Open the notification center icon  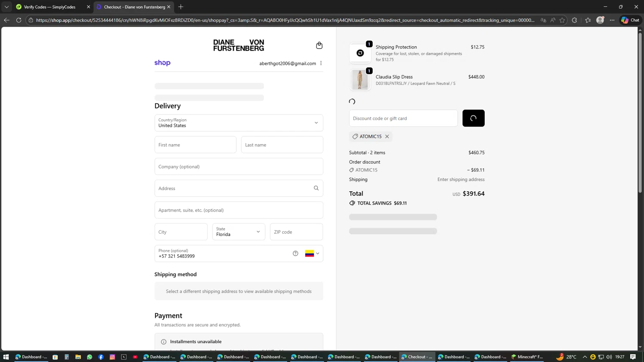coord(633,357)
